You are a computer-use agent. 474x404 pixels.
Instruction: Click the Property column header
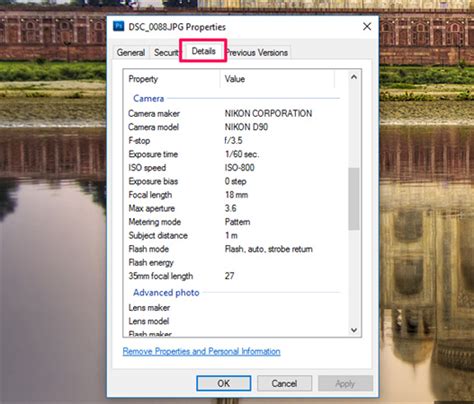(171, 79)
